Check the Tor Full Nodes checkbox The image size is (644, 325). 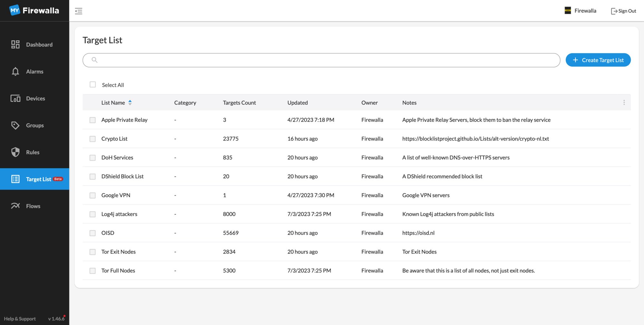click(92, 271)
